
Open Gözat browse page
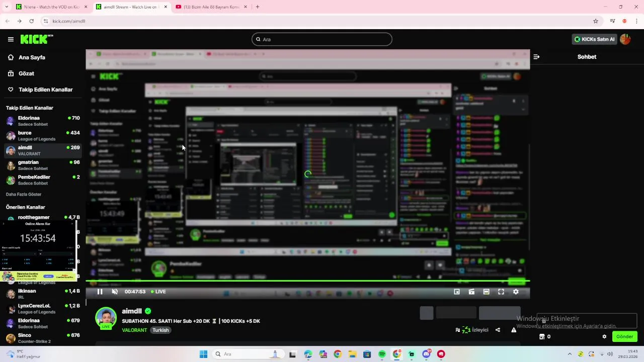26,73
